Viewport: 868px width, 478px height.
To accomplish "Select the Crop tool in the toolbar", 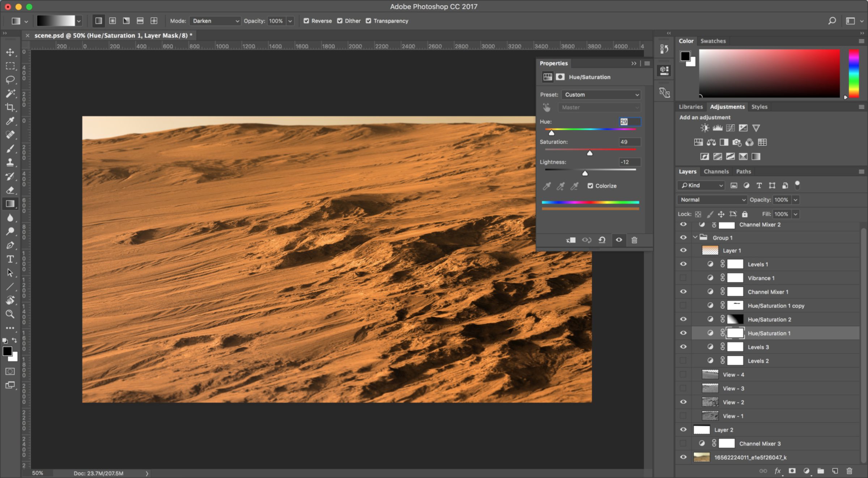I will 10,107.
